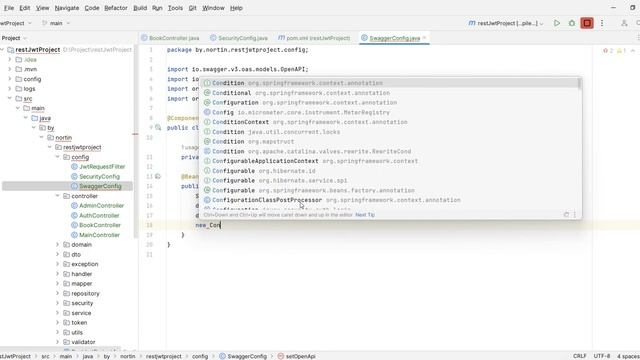Select JwtRequestFilter in project tree
Viewport: 640px width, 360px height.
coord(102,167)
